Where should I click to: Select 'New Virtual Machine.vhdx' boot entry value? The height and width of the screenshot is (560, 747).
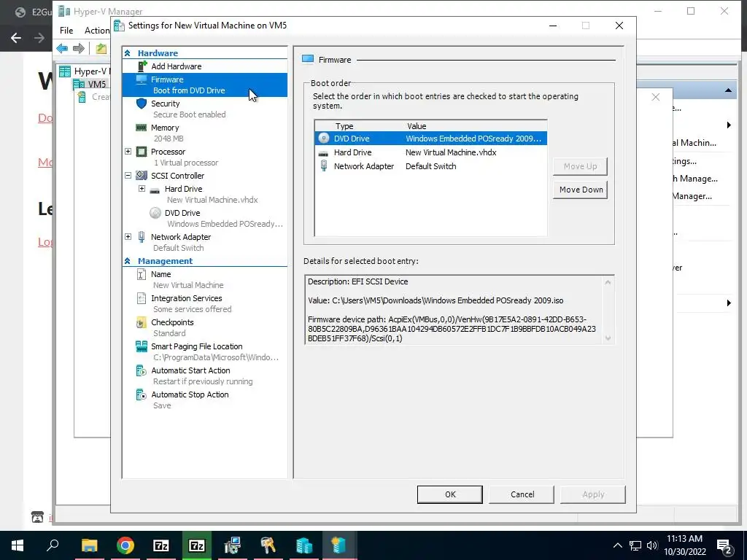(x=451, y=152)
